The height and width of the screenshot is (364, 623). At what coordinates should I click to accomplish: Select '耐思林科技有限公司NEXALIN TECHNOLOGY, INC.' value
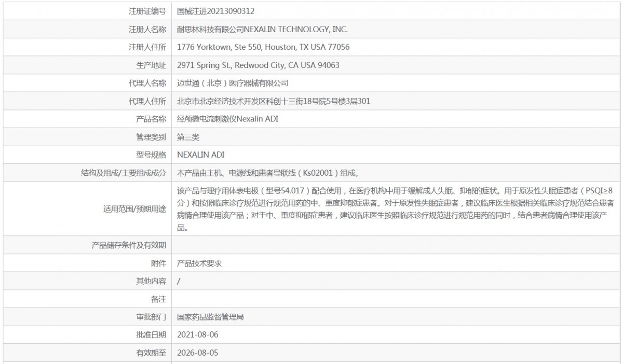(x=262, y=29)
